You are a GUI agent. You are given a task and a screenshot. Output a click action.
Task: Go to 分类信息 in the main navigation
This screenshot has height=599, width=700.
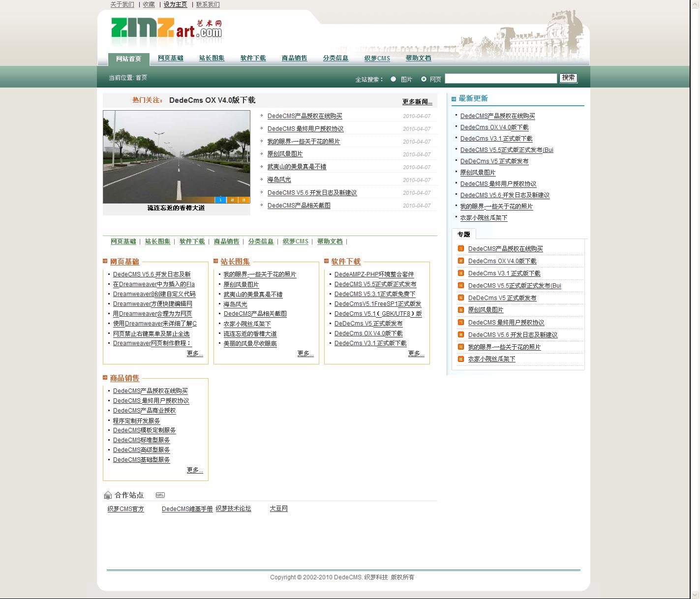336,58
